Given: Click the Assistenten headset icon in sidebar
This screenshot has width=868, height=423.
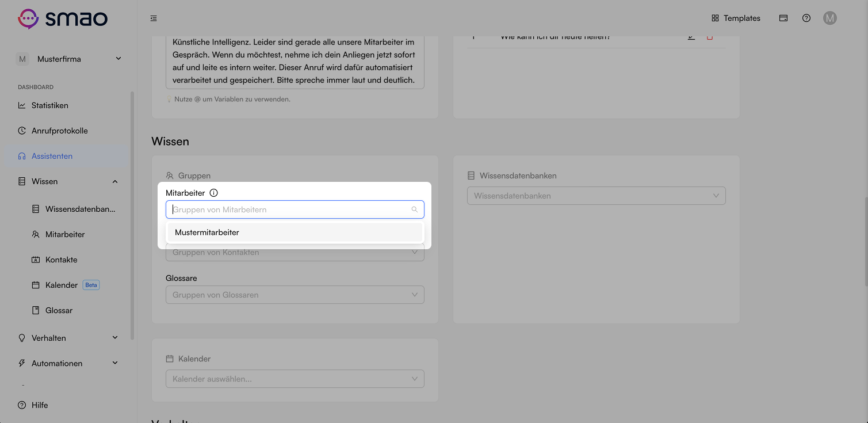Looking at the screenshot, I should point(22,156).
